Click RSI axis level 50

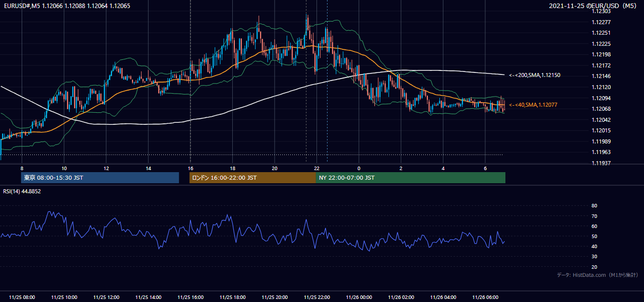click(x=594, y=236)
